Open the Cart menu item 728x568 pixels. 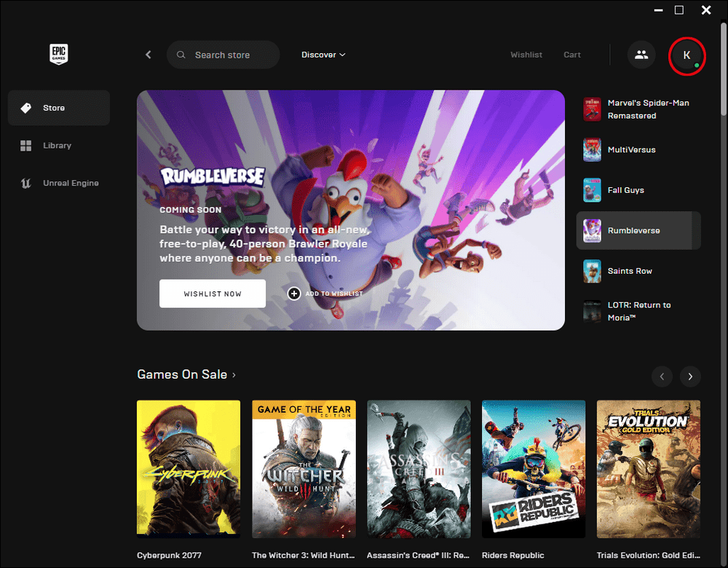pos(572,55)
